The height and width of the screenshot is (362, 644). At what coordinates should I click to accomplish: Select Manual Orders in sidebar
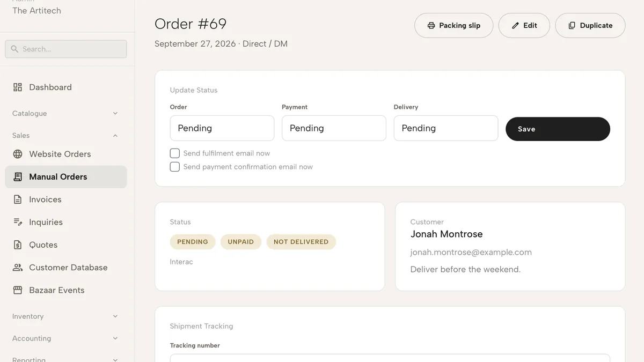[x=66, y=177]
